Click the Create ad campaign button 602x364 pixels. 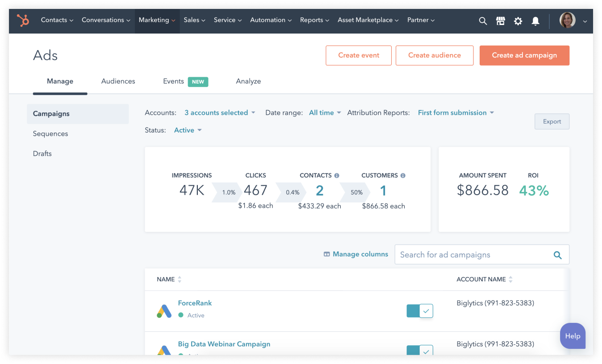(x=524, y=55)
